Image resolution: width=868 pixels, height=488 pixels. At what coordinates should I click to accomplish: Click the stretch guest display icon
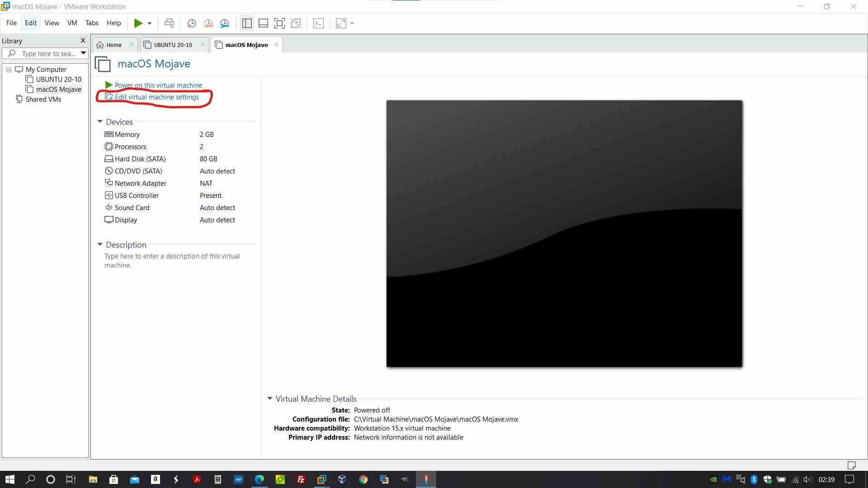341,23
